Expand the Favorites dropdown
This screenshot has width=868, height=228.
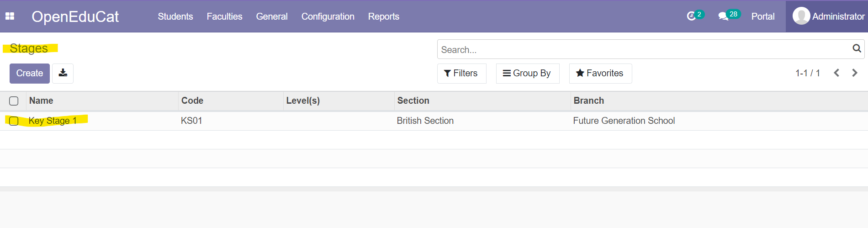tap(600, 74)
